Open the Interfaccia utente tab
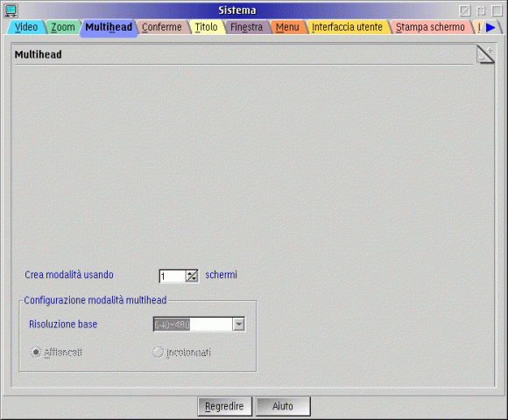Screen dimensions: 508x420 click(347, 27)
